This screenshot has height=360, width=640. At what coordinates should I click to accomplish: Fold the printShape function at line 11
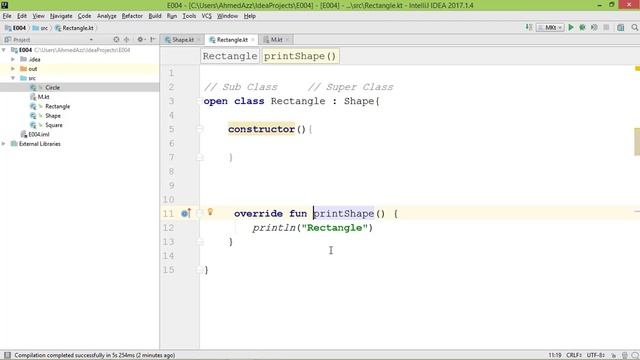click(200, 213)
